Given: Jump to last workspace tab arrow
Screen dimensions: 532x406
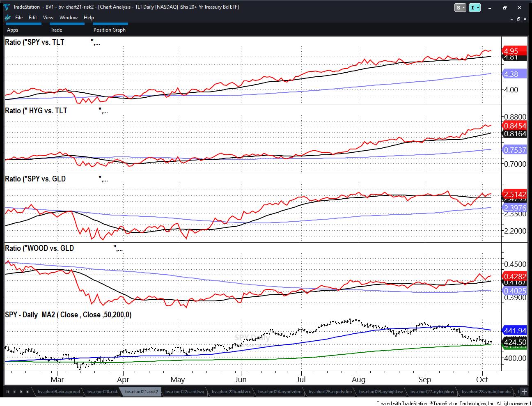Looking at the screenshot, I should pos(28,392).
